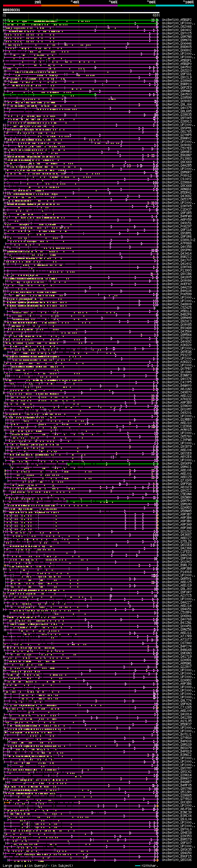Select hit label UniRef100_Q6PZE9
This screenshot has height=868, width=197.
tap(177, 87)
